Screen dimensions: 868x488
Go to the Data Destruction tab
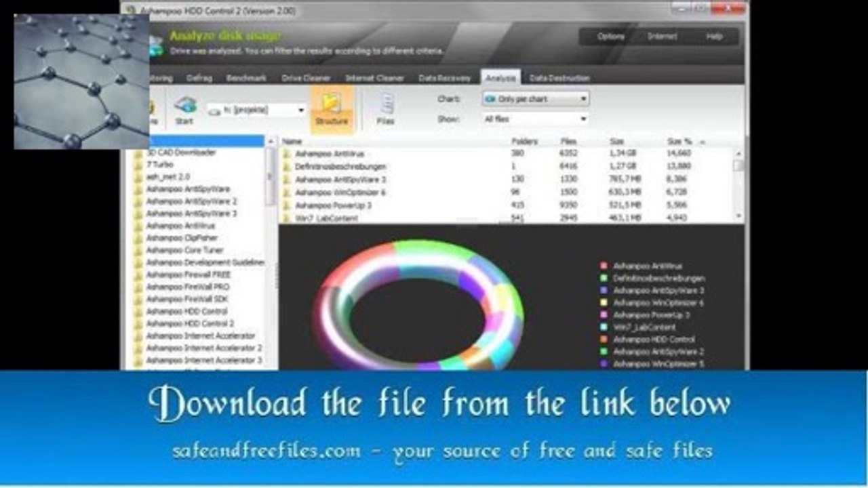tap(559, 78)
